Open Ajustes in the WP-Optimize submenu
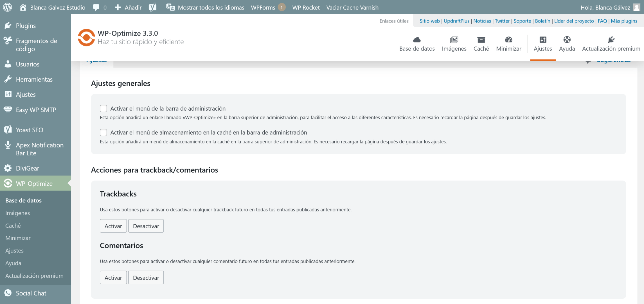Screen dimensions: 644x304 point(14,251)
